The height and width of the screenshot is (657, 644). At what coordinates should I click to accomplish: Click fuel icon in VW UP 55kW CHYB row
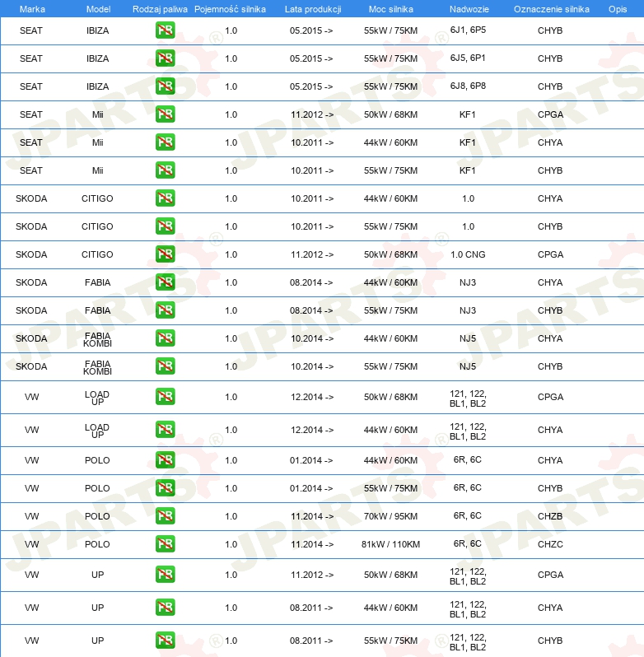point(165,641)
